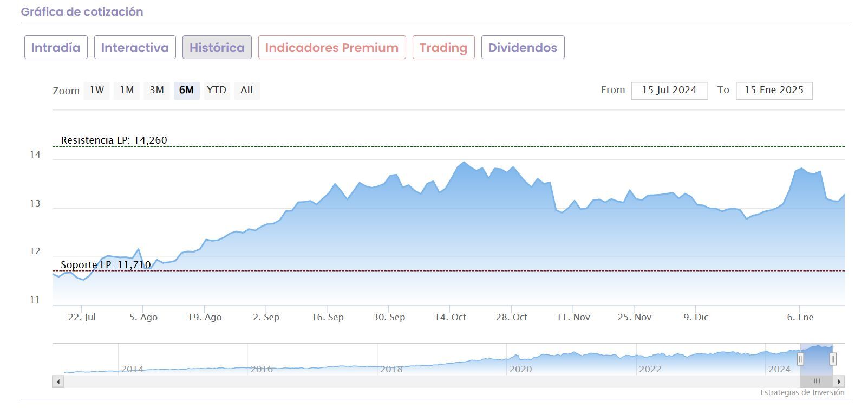Choose the 3M zoom range

click(157, 90)
